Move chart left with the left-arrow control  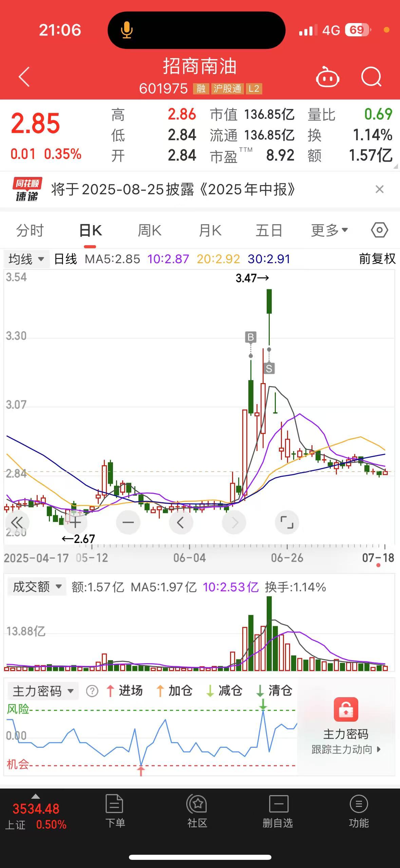click(x=181, y=522)
